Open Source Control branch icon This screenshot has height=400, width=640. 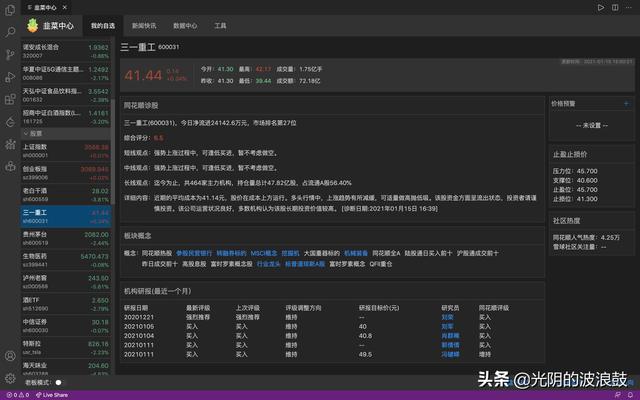click(x=10, y=54)
